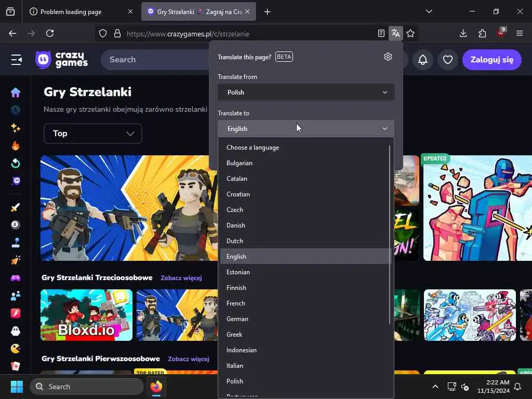Viewport: 532px width, 399px height.
Task: Select Indonesian from the list
Action: point(304,350)
